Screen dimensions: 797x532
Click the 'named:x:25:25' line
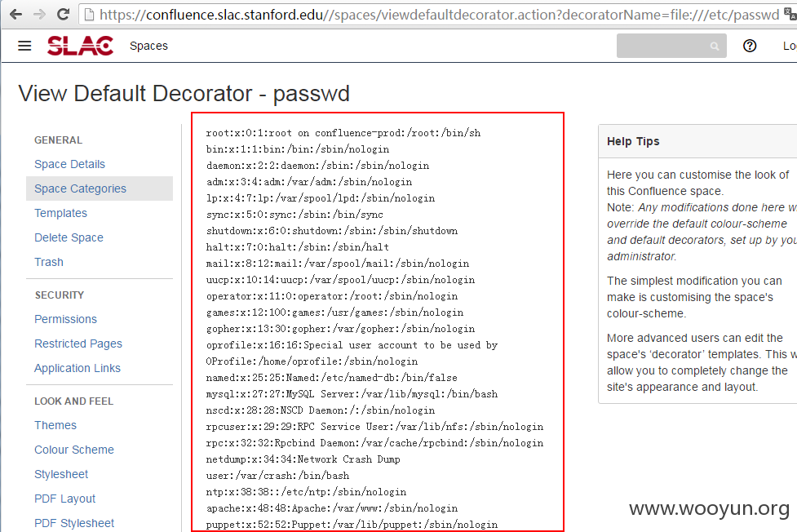331,378
